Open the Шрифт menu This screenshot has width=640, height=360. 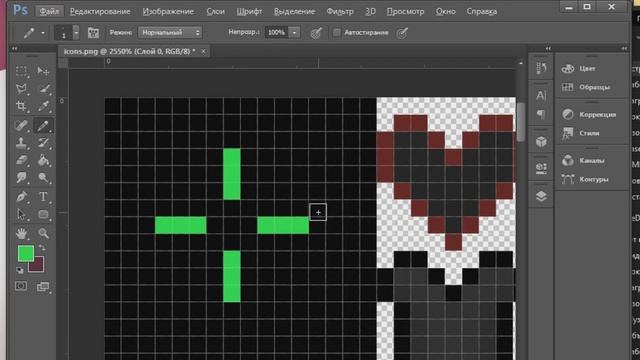pos(249,11)
